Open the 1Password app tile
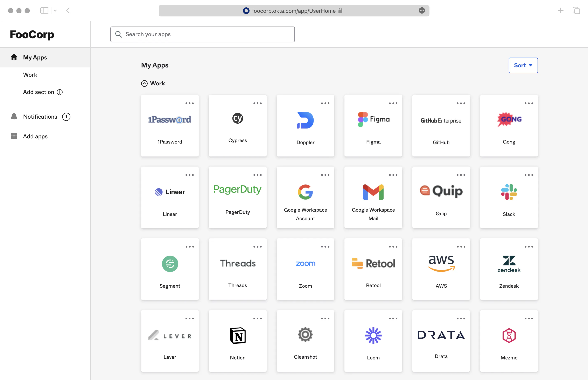Image resolution: width=588 pixels, height=380 pixels. [170, 125]
